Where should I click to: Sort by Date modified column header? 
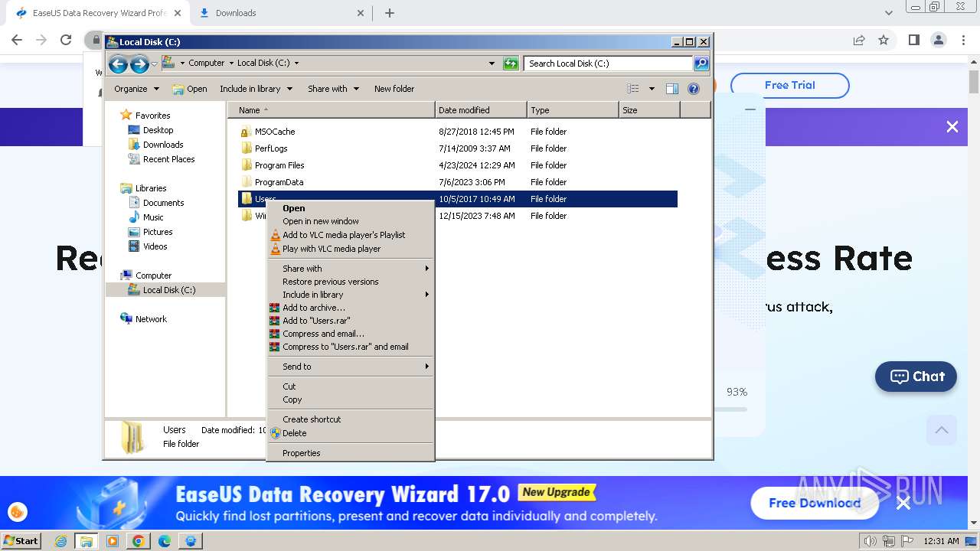[481, 110]
